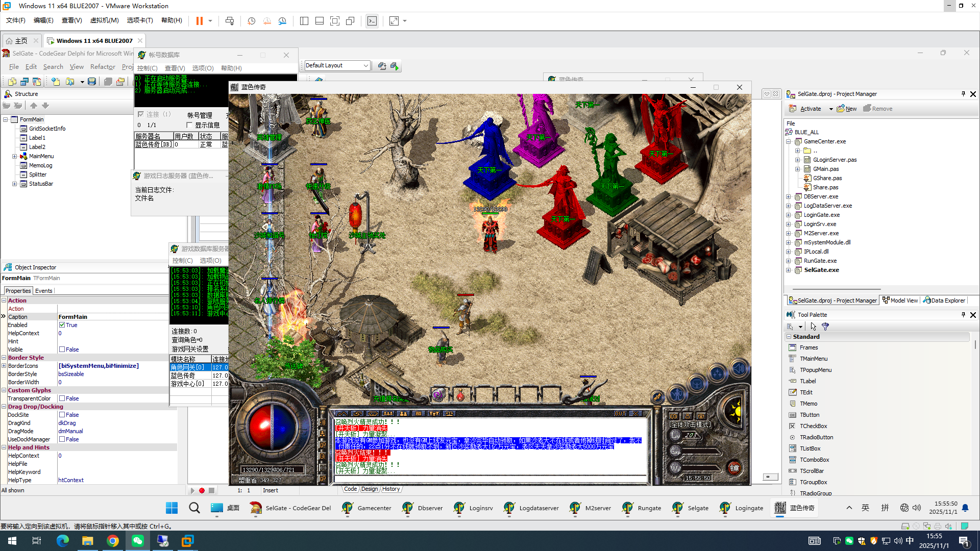Open the Default Layout dropdown

point(365,65)
